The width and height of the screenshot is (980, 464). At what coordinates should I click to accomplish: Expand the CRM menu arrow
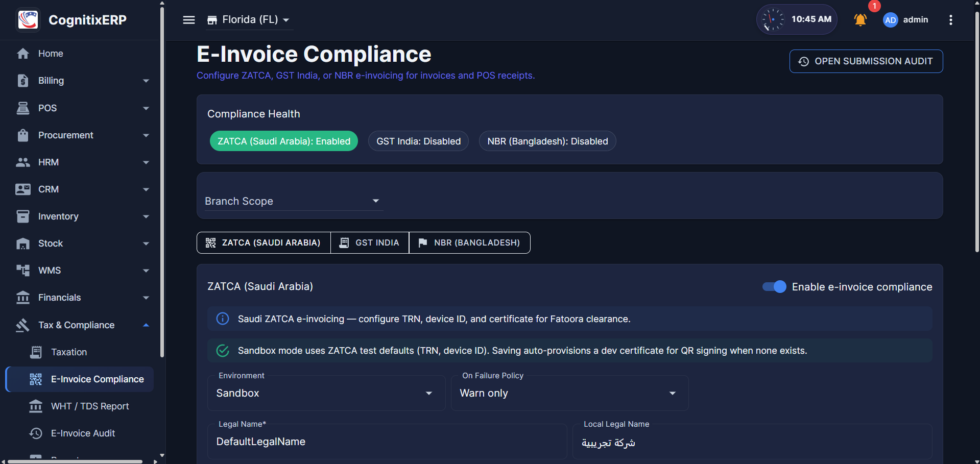click(146, 189)
